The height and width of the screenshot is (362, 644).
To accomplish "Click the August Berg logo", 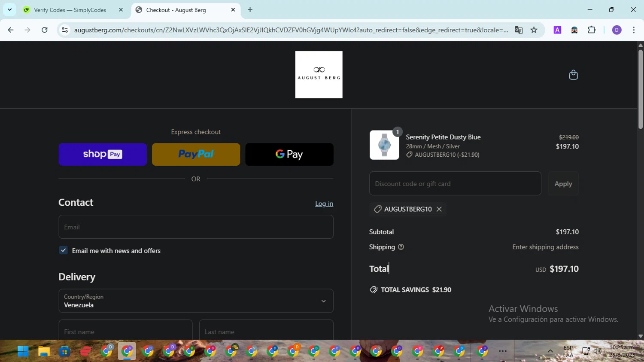I will [319, 75].
